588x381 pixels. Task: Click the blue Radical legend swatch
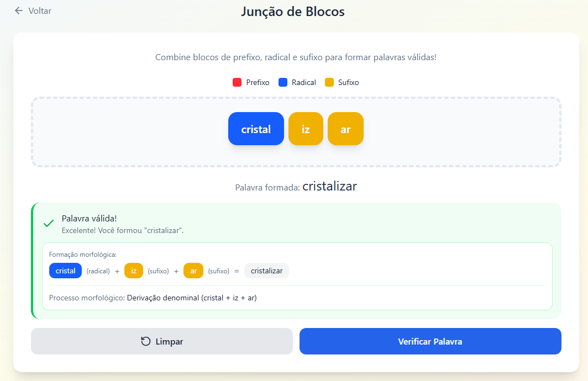coord(283,82)
